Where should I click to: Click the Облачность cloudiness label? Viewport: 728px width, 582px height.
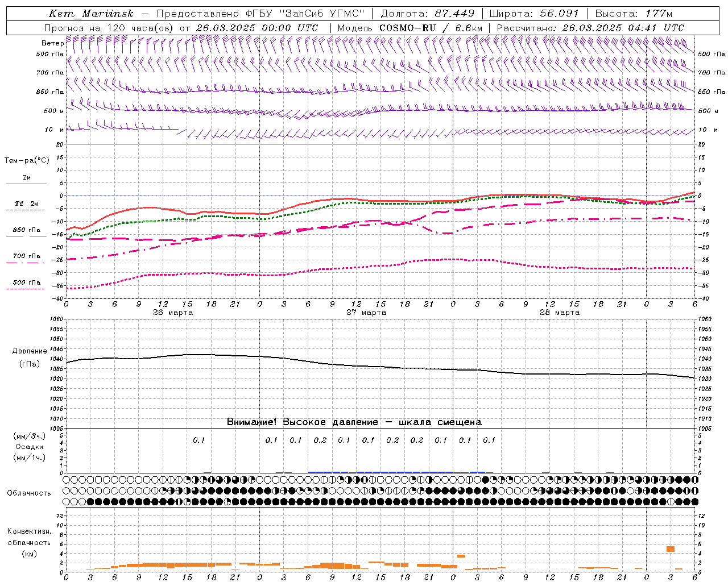tap(29, 493)
